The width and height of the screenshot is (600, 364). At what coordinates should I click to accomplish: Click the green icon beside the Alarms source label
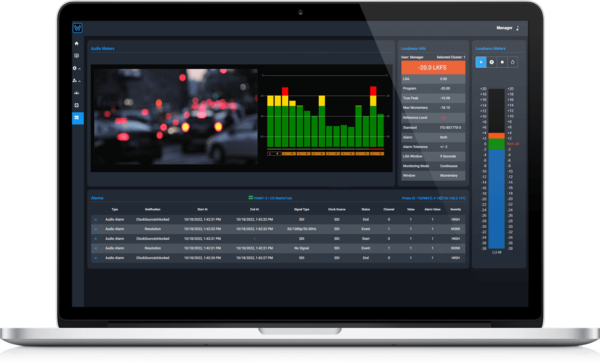click(x=251, y=198)
